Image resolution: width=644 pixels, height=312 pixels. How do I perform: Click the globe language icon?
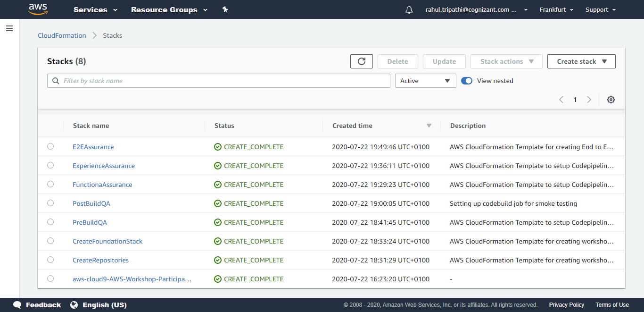(x=74, y=305)
